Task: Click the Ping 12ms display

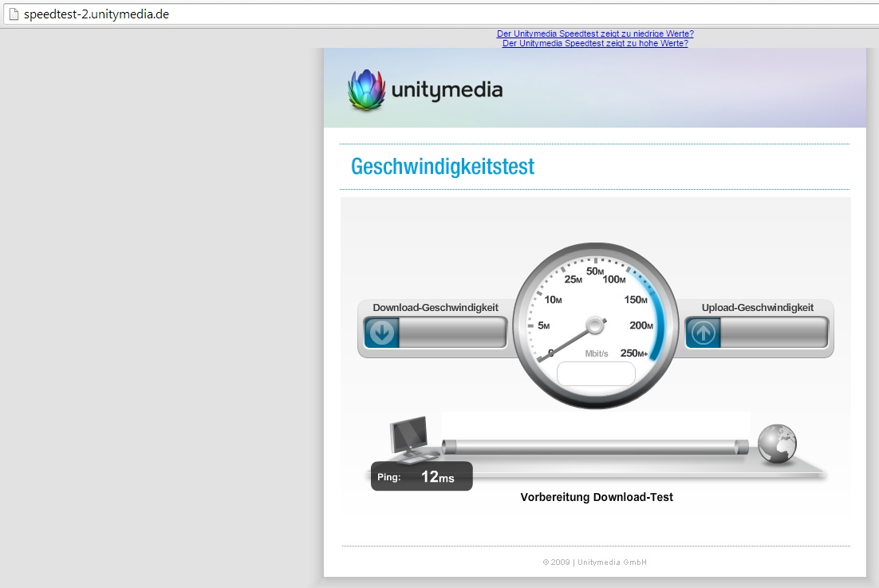Action: tap(422, 476)
